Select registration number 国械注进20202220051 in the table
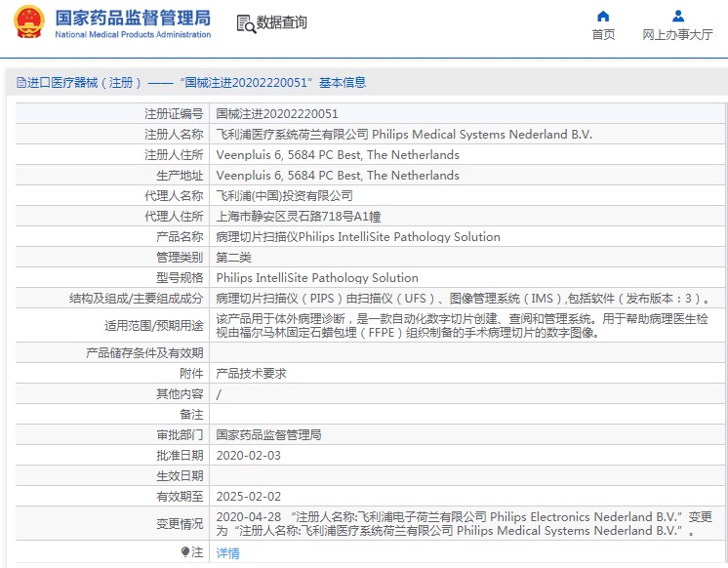 tap(277, 114)
